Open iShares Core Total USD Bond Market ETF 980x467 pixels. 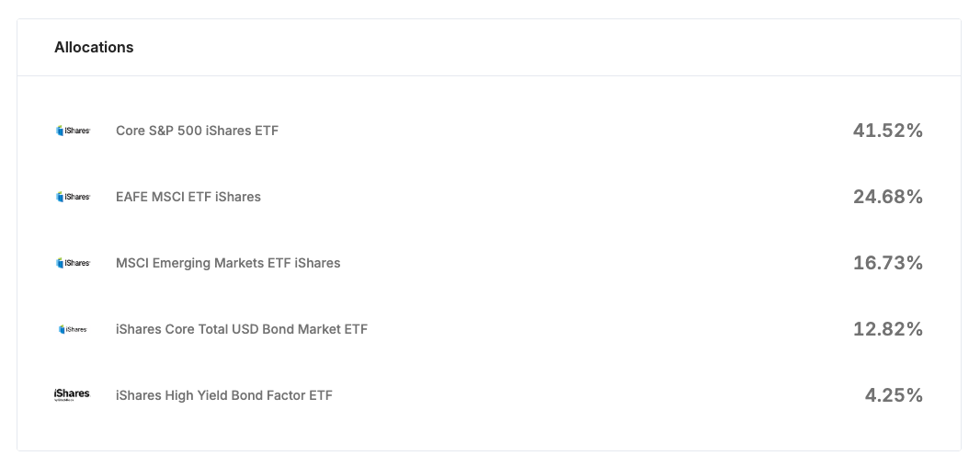[x=242, y=329]
